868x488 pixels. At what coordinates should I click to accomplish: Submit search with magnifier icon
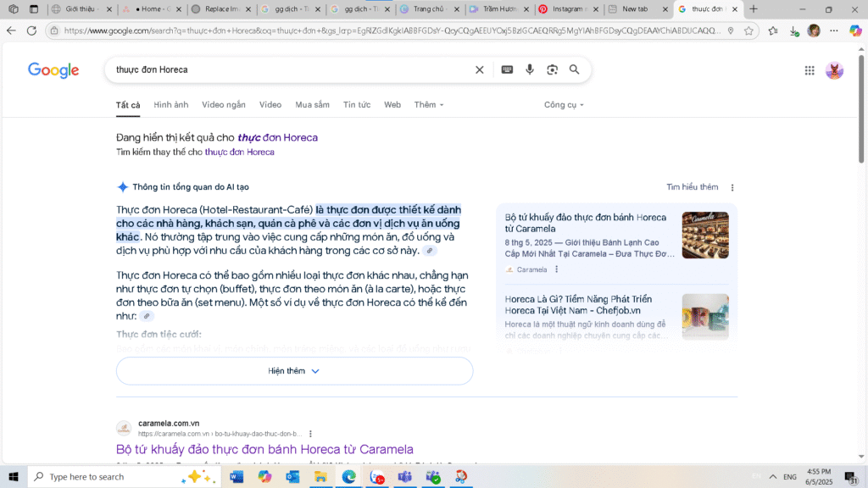pyautogui.click(x=574, y=69)
